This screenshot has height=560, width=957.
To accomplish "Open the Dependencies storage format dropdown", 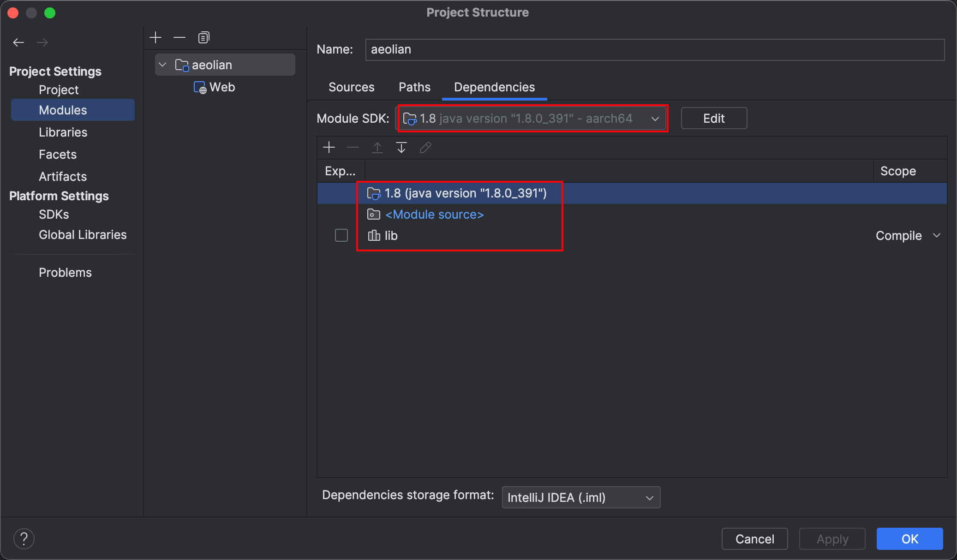I will tap(581, 497).
